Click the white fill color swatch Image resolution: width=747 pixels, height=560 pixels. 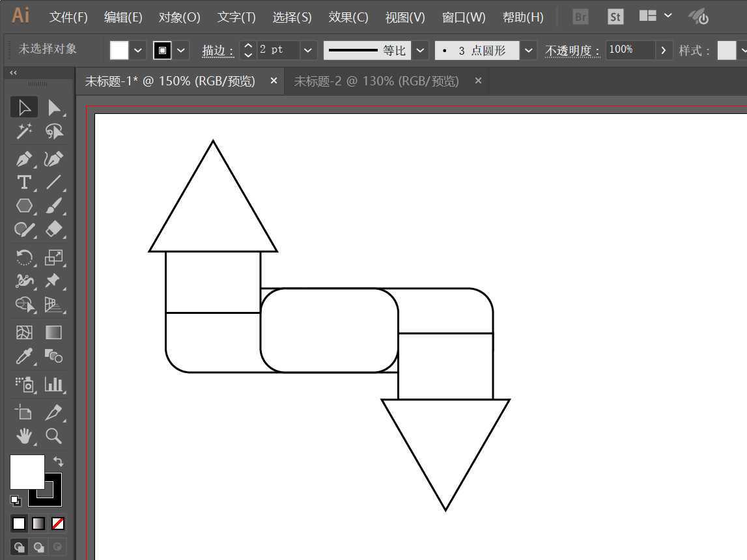119,49
